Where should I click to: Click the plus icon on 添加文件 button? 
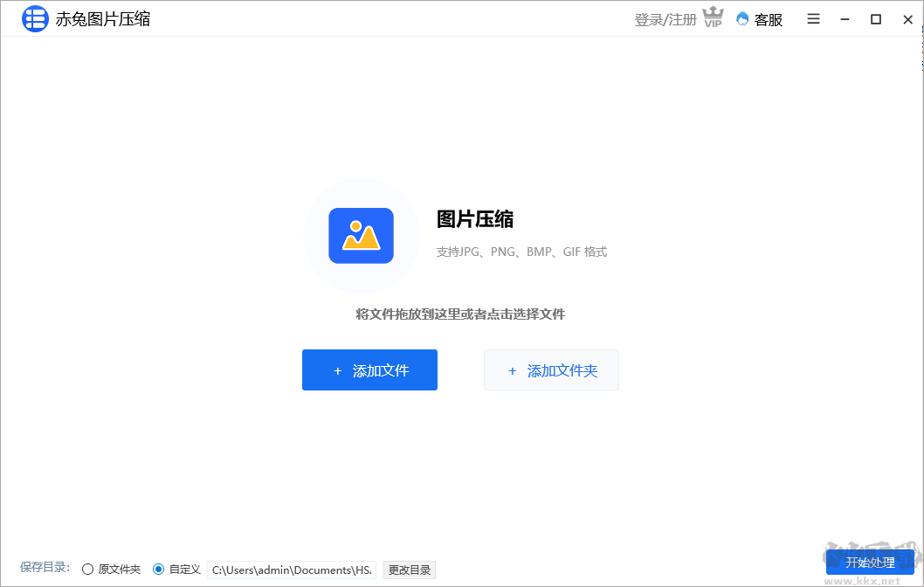(338, 370)
